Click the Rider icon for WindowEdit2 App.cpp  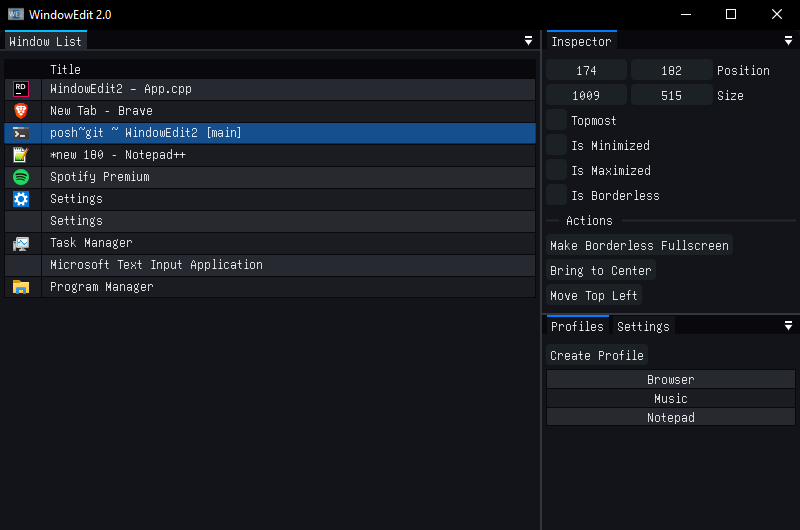[x=21, y=89]
